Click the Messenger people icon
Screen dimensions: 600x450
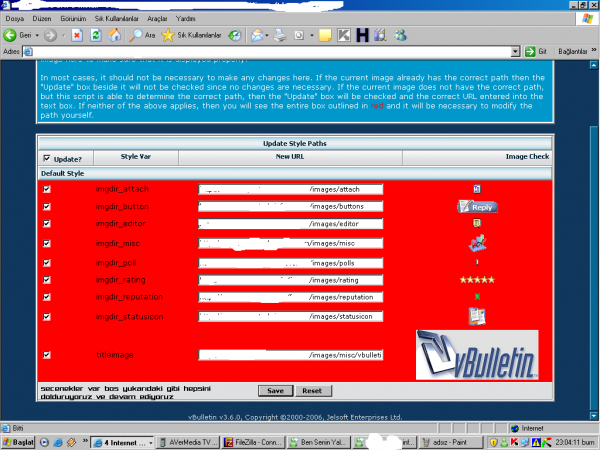(401, 35)
